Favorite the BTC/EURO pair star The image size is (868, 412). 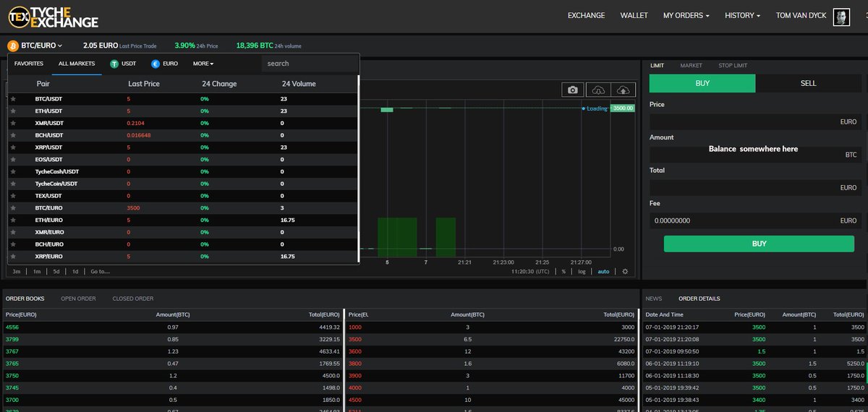13,207
